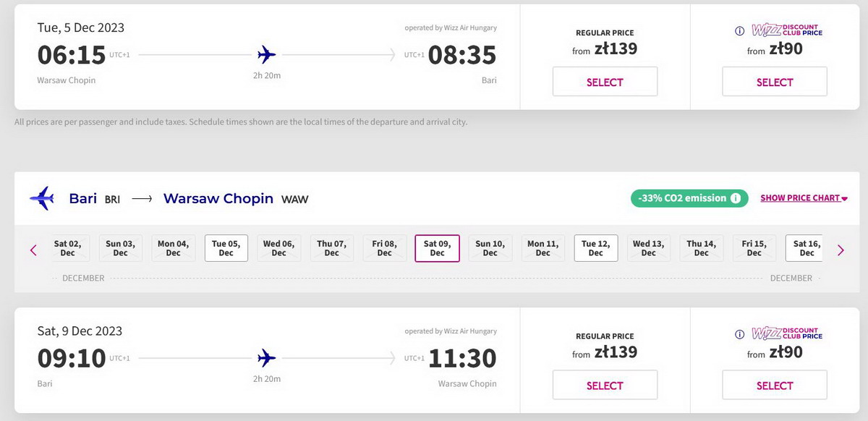Select regular price for Bari to Warsaw flight
The height and width of the screenshot is (421, 868).
point(605,385)
